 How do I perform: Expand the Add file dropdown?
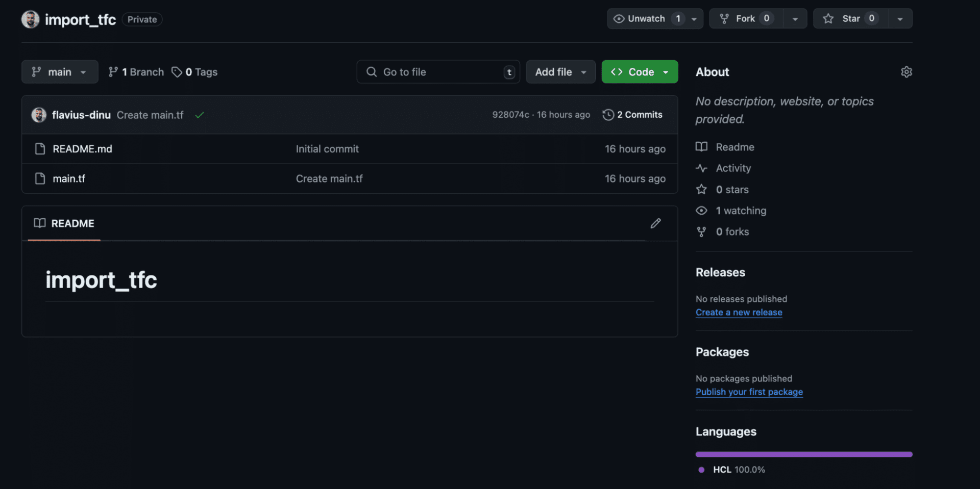(560, 71)
